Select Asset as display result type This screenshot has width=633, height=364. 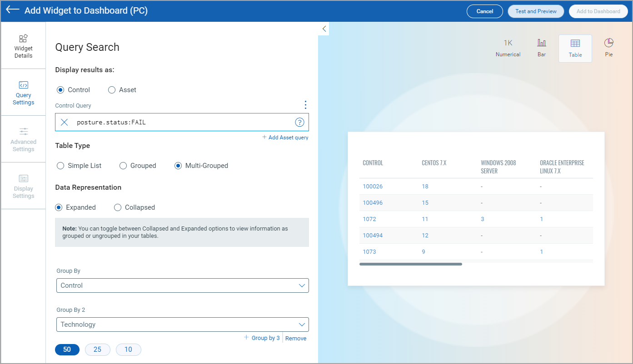click(x=112, y=89)
